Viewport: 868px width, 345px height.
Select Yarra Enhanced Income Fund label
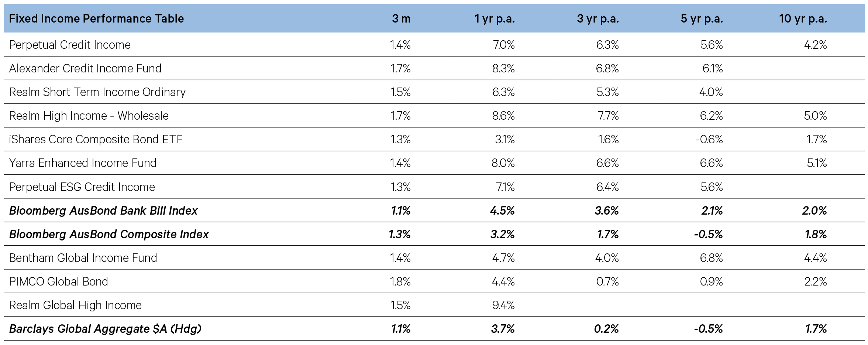[x=83, y=163]
